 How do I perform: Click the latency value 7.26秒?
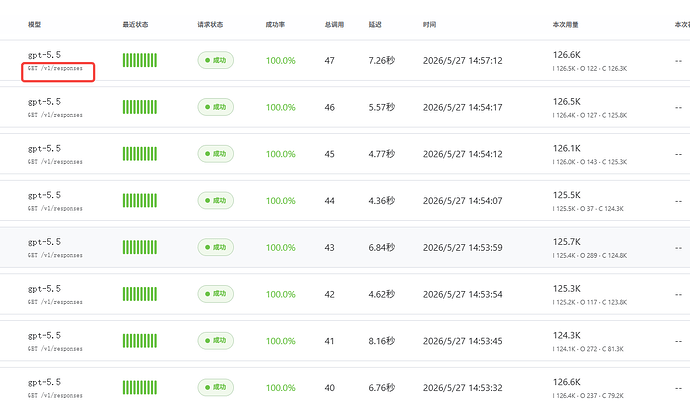(382, 60)
